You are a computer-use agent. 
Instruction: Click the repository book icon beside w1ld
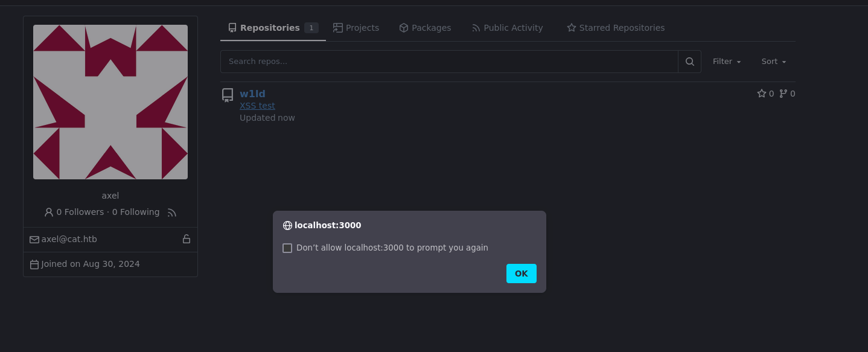click(x=228, y=95)
